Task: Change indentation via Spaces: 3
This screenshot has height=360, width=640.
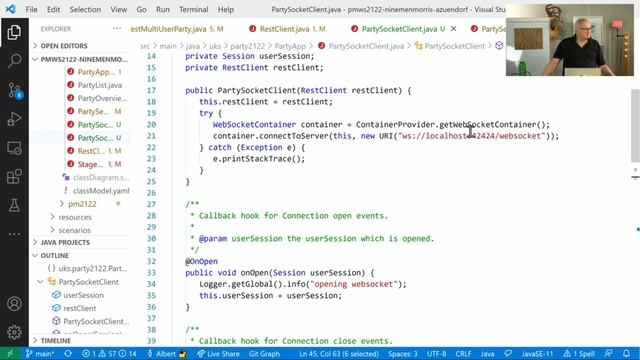Action: [x=402, y=354]
